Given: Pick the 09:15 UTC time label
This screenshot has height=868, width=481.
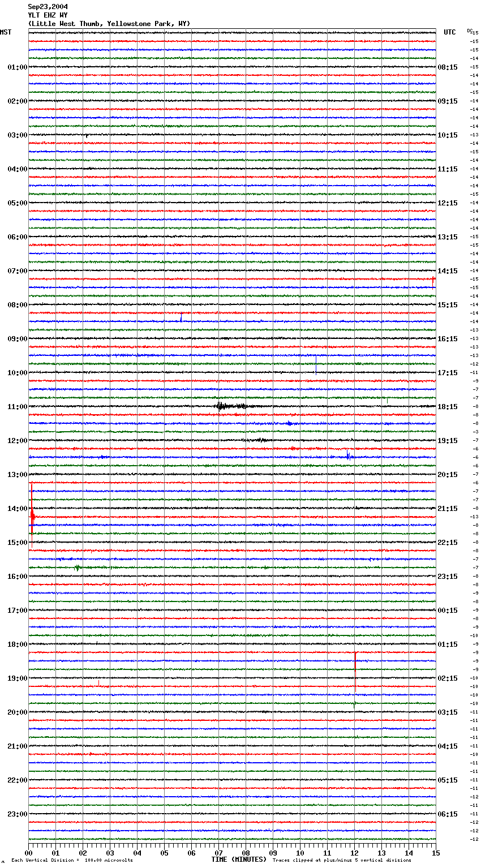Looking at the screenshot, I should click(448, 101).
